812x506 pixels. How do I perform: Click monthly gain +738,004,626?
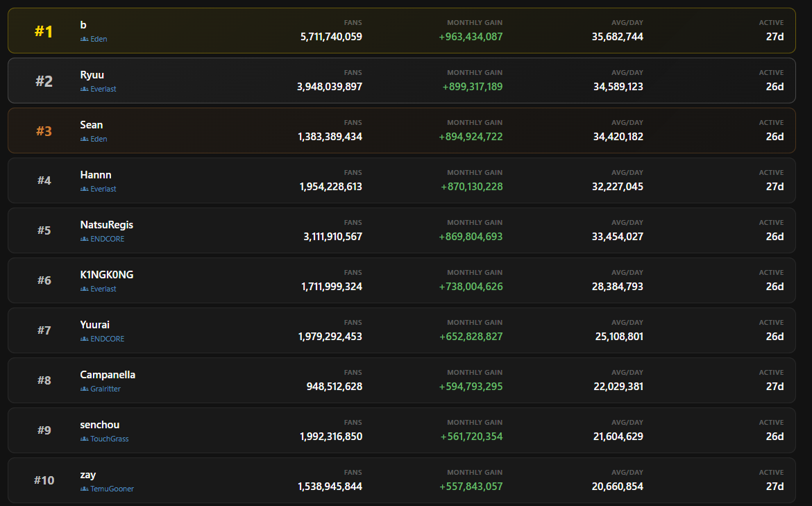pos(471,287)
